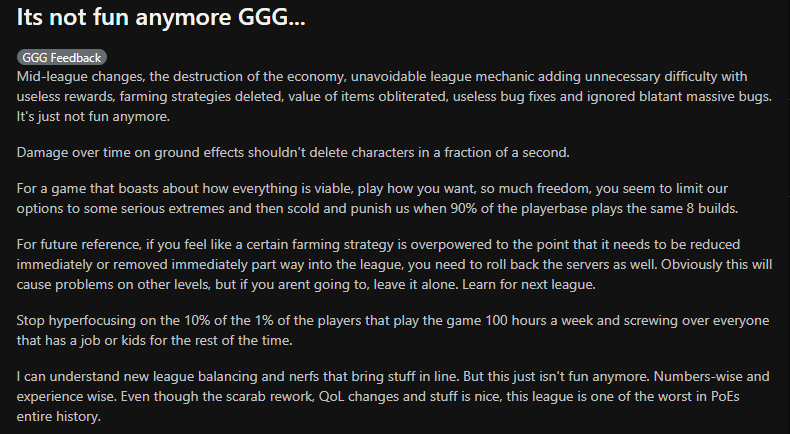Click the line starting "For future reference"
The width and height of the screenshot is (790, 434).
[378, 245]
